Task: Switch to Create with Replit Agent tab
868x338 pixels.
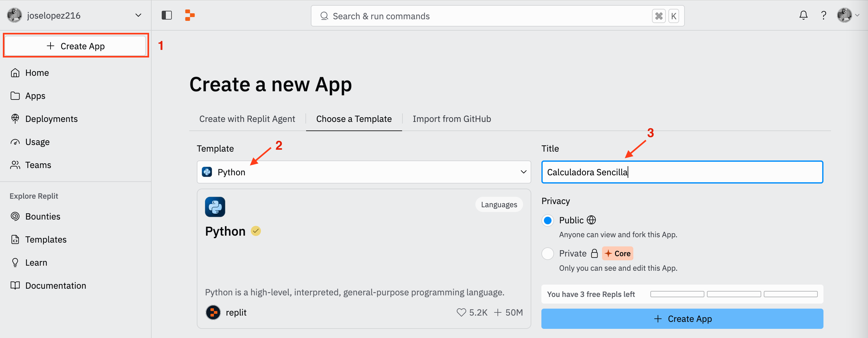Action: 247,119
